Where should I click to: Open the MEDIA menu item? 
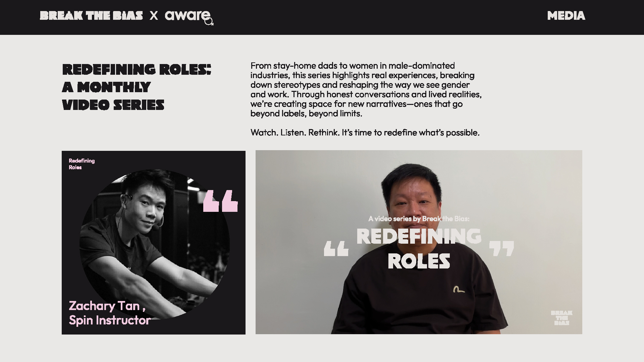tap(566, 16)
